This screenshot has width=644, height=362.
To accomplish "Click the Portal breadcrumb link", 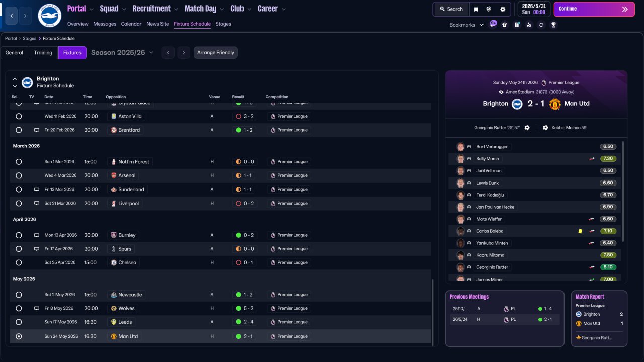I will pyautogui.click(x=11, y=39).
